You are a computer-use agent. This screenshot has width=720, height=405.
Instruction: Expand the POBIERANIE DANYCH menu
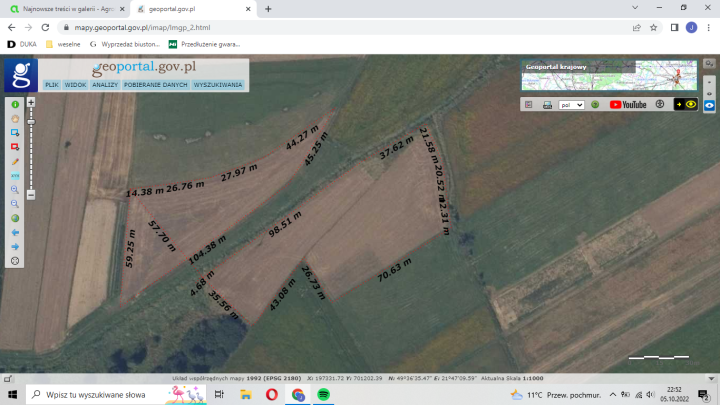pyautogui.click(x=156, y=85)
